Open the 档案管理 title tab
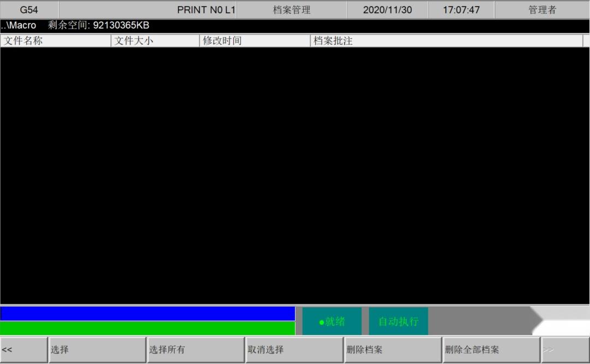This screenshot has width=590, height=364. (292, 10)
